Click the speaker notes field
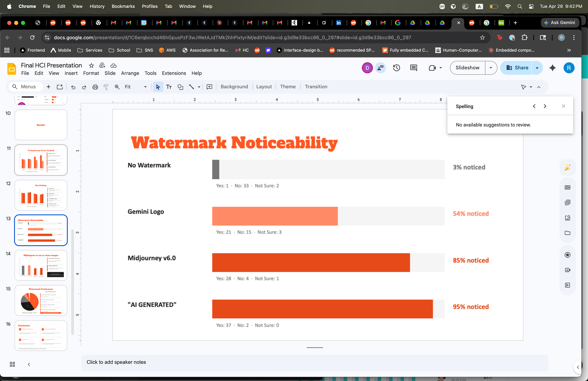 314,362
